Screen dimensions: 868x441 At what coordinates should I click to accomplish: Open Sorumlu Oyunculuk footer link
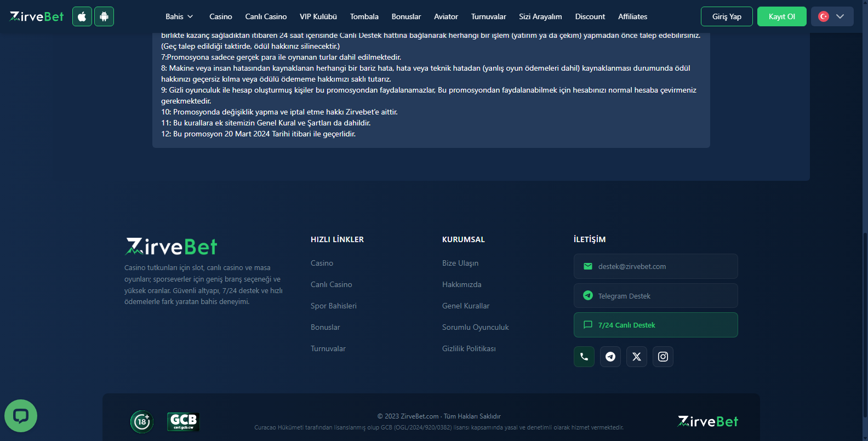pyautogui.click(x=476, y=327)
